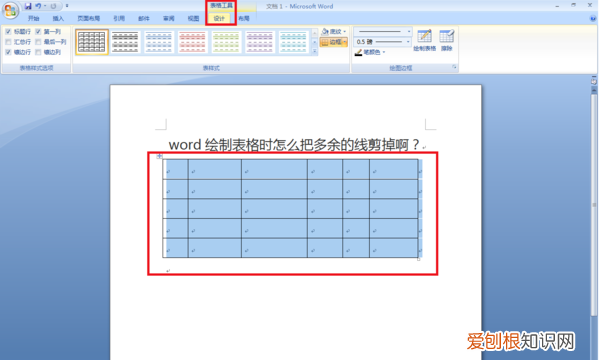Activate the 擦除 eraser tool
Screen dimensions: 600x360
[447, 40]
